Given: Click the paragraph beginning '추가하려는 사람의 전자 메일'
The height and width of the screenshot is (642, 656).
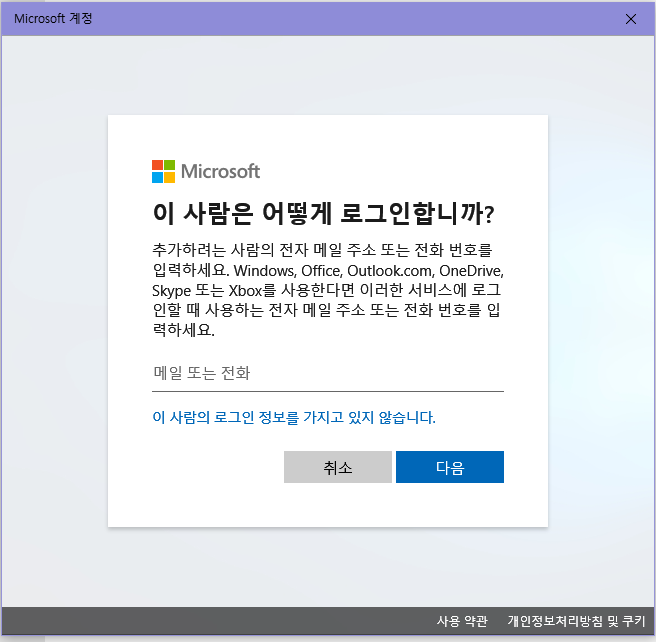Looking at the screenshot, I should pyautogui.click(x=328, y=290).
